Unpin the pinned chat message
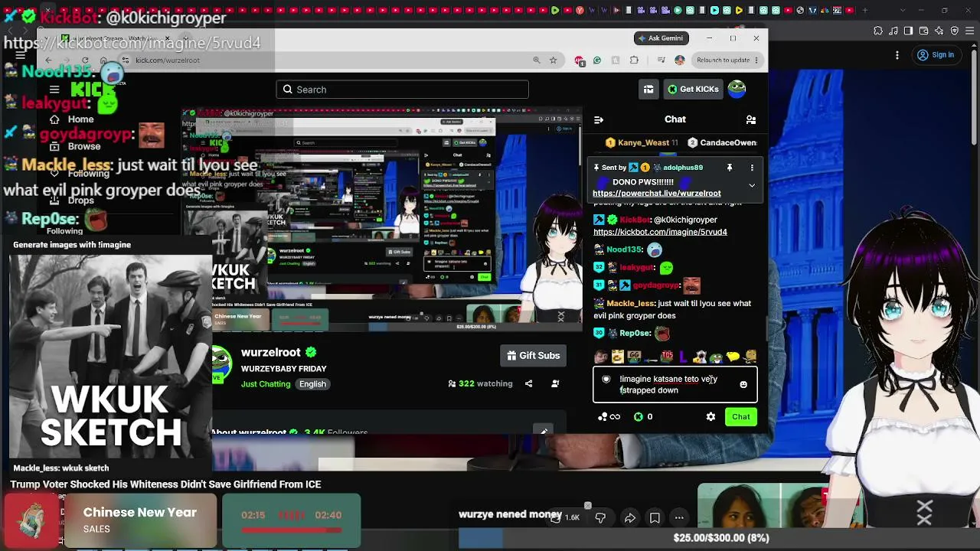The image size is (980, 551). 730,168
